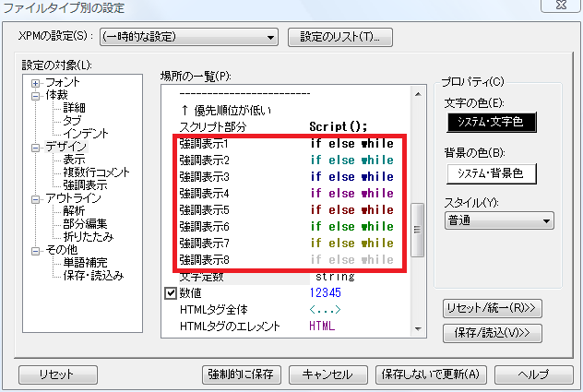Select 強調表示8 list row
Image resolution: width=583 pixels, height=392 pixels.
coord(286,260)
